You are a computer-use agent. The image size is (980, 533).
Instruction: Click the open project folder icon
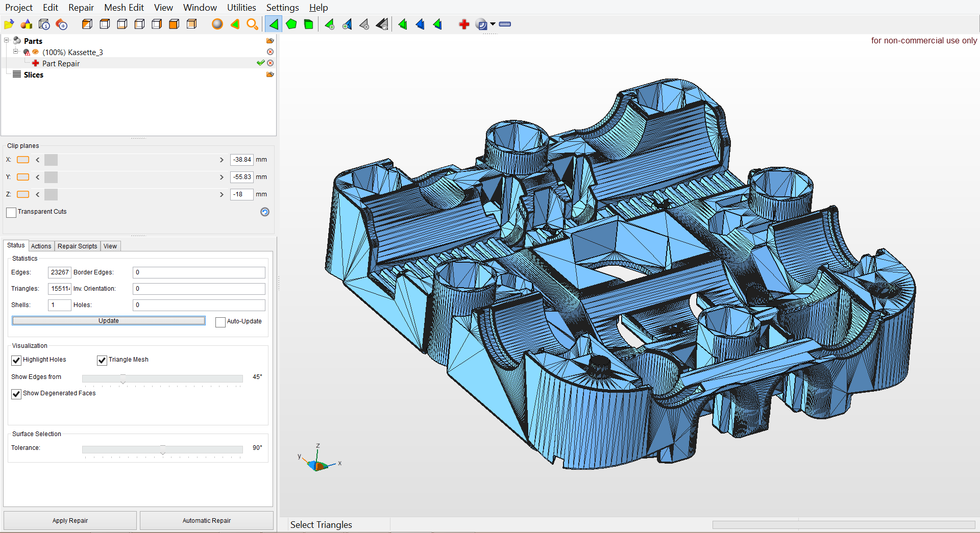[x=9, y=24]
